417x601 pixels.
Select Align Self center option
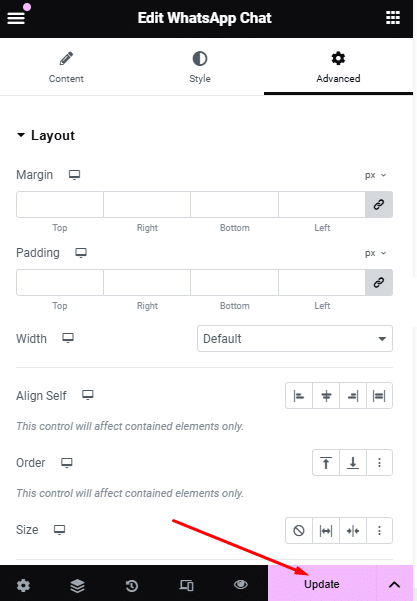[x=326, y=396]
